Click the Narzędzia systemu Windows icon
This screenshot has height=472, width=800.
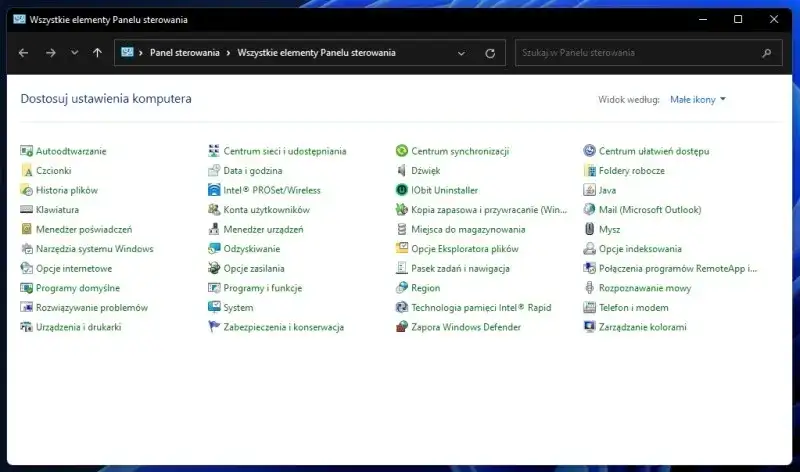27,249
